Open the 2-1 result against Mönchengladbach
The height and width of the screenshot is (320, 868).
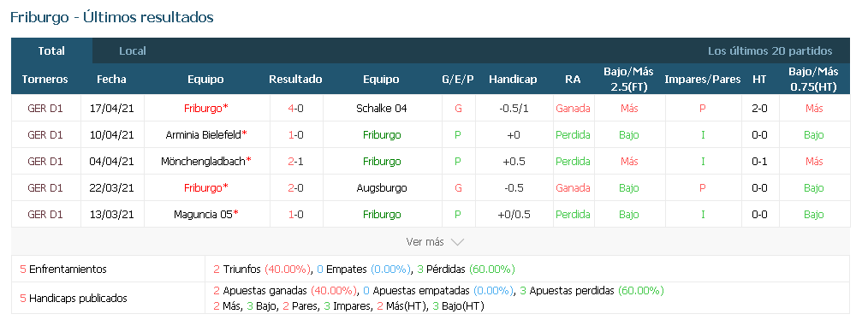coord(295,162)
